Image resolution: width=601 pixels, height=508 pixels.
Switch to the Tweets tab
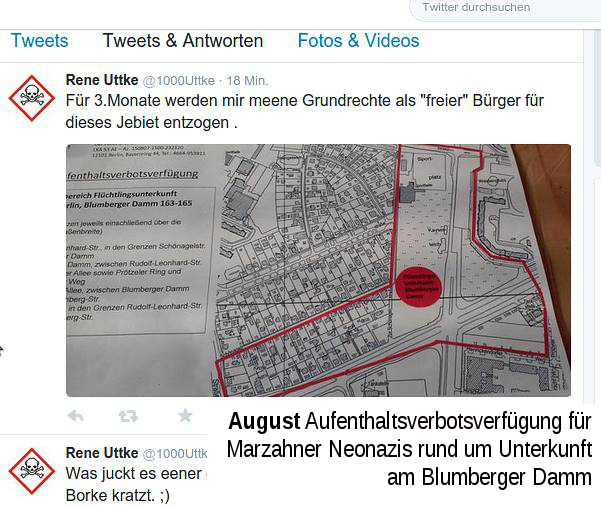(39, 41)
